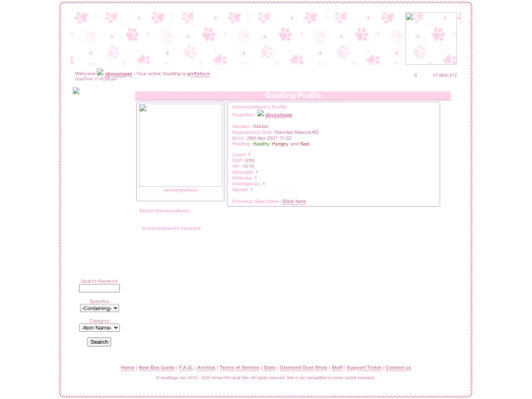The image size is (532, 399).
Task: Go to Diamond Dust Shop link
Action: tap(303, 367)
